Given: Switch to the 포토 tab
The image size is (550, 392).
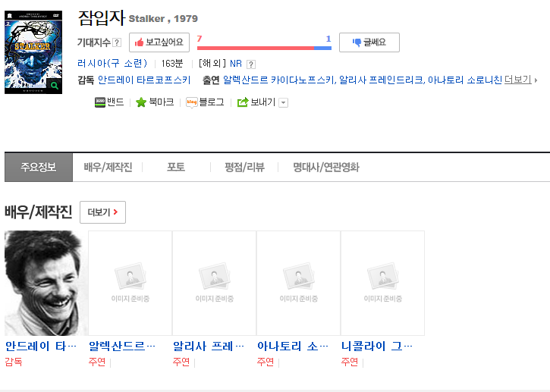Looking at the screenshot, I should point(176,168).
